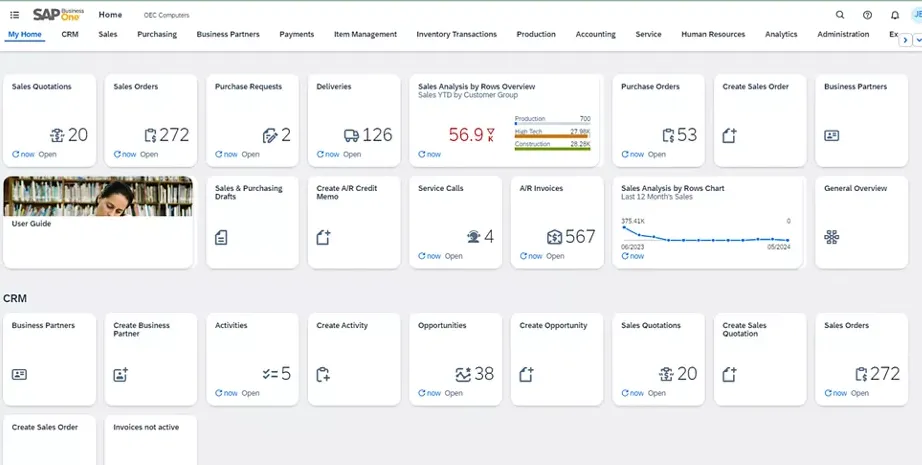
Task: Click the search magnifier icon
Action: (x=840, y=15)
